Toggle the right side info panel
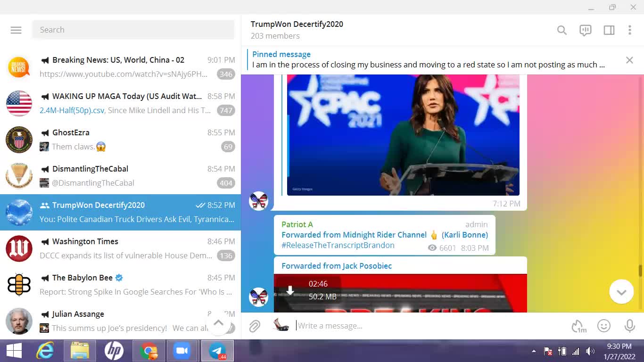Viewport: 644px width, 362px height. pyautogui.click(x=609, y=30)
